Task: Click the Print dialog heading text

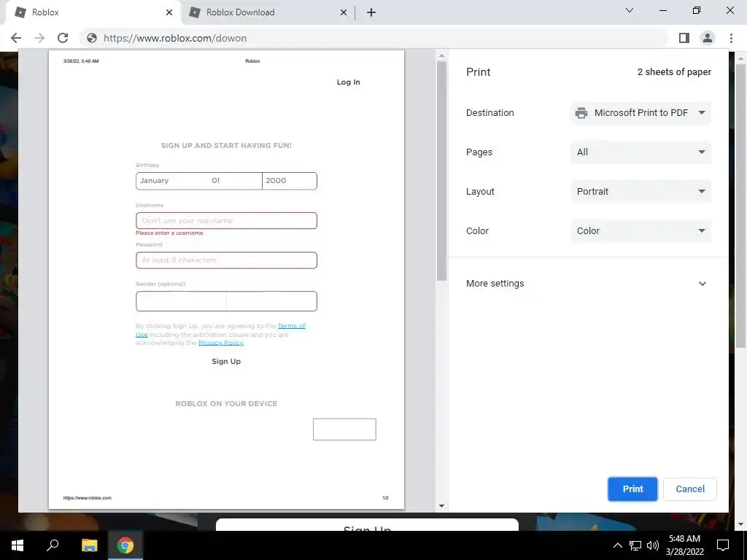Action: [478, 72]
